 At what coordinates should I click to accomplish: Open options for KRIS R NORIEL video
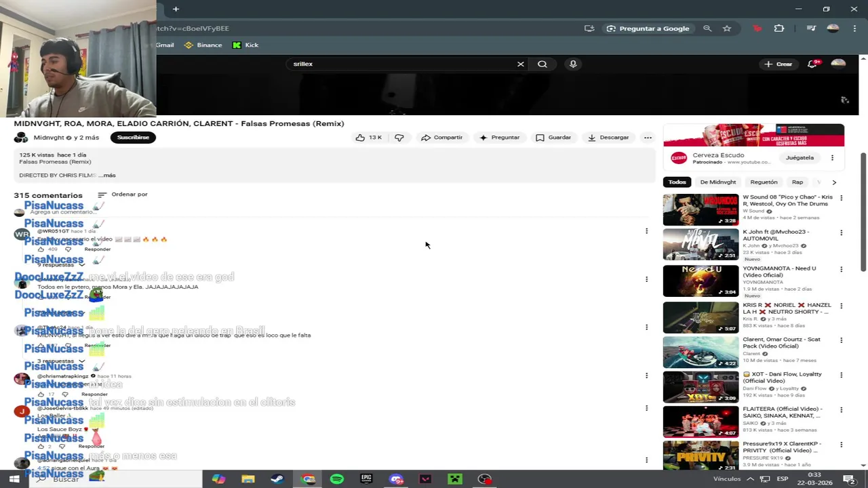841,305
